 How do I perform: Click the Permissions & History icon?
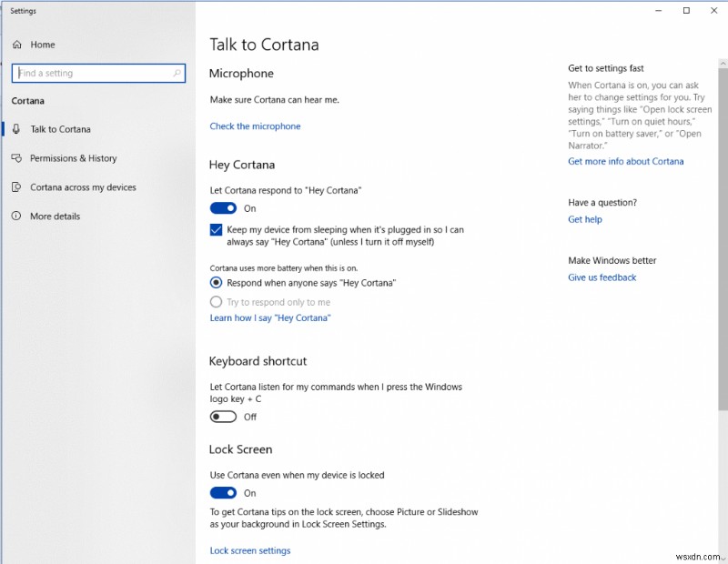[16, 158]
